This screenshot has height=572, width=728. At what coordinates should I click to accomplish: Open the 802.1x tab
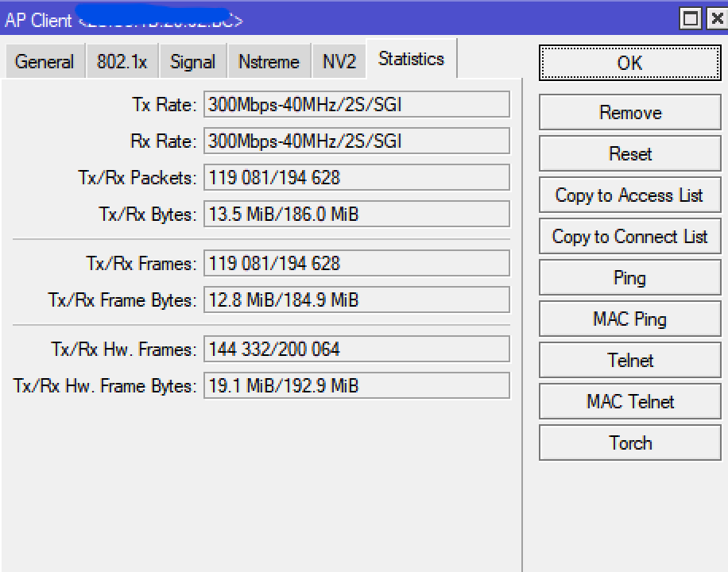[x=123, y=62]
